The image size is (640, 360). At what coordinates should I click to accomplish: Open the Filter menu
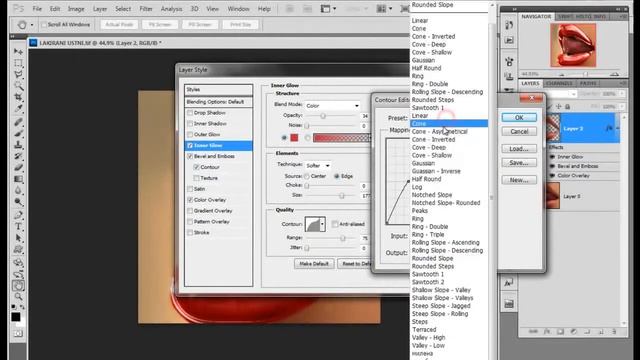[x=146, y=9]
